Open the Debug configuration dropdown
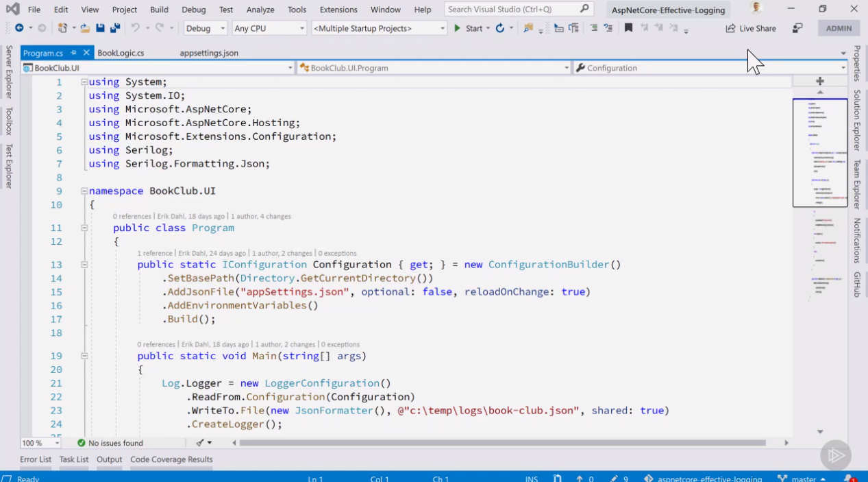 click(x=205, y=28)
